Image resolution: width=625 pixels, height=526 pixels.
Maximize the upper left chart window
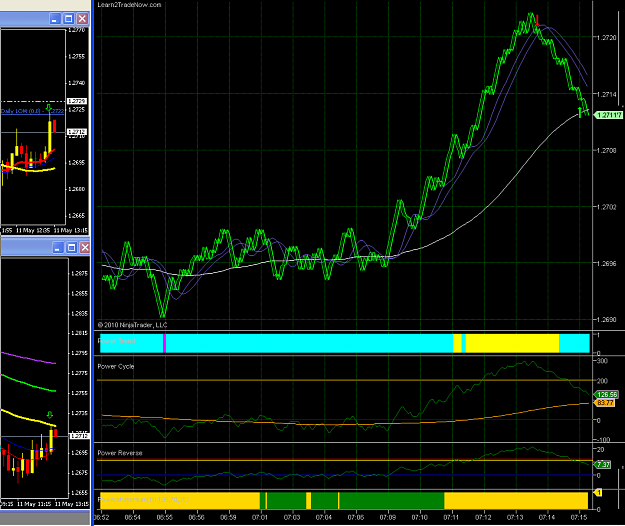(x=69, y=18)
